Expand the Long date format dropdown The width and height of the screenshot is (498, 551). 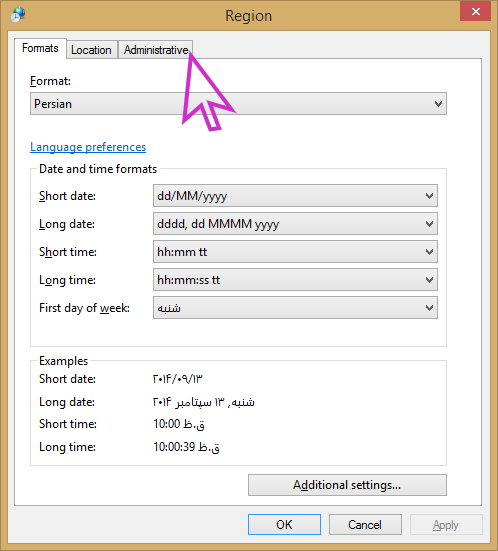pyautogui.click(x=295, y=223)
